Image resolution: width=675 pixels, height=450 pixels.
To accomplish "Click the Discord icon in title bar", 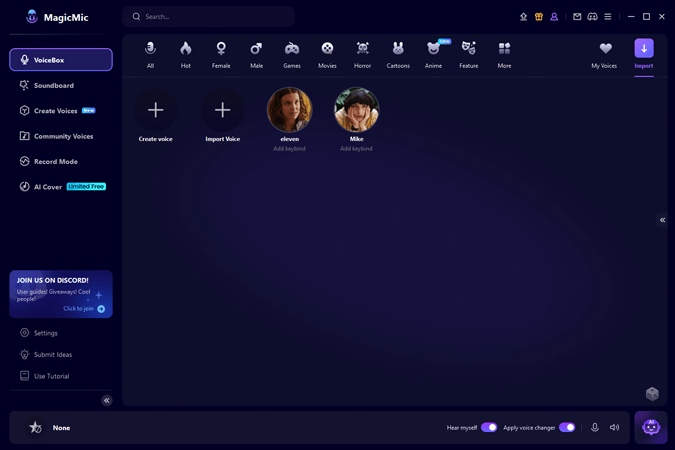I will coord(592,17).
